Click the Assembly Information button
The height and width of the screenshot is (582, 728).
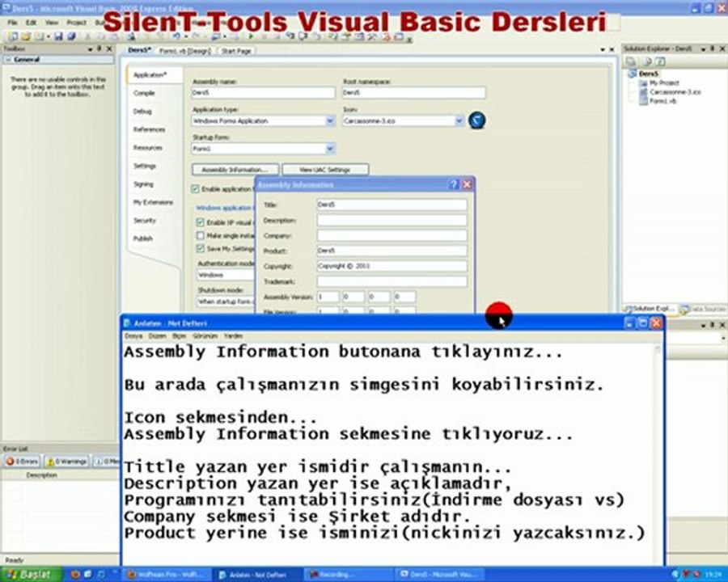click(x=235, y=170)
